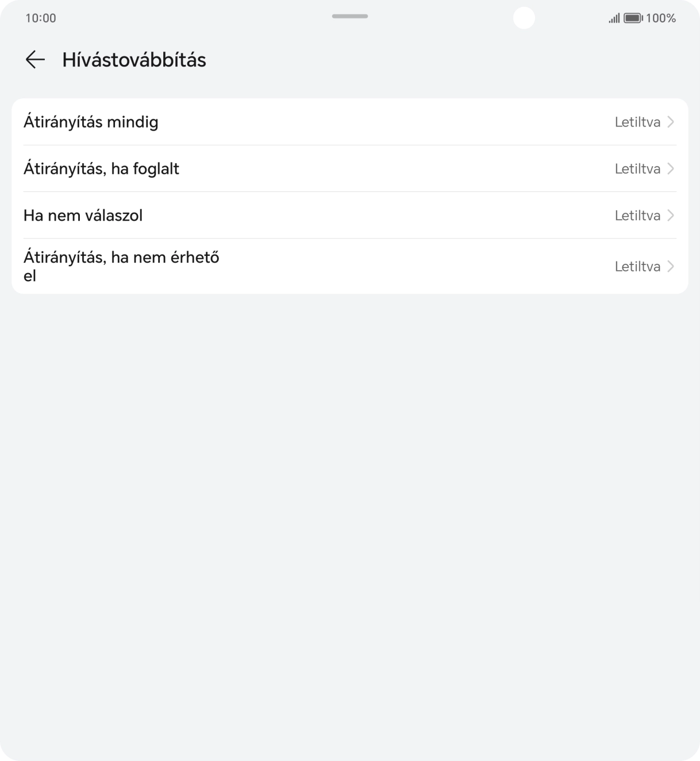Tap Letiltva for Átirányítás, ha foglalt
Viewport: 700px width, 761px height.
click(x=637, y=168)
